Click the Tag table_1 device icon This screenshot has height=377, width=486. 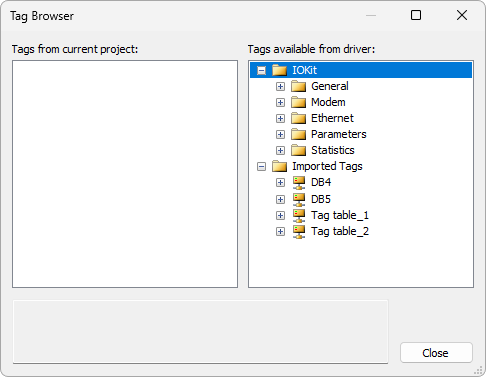tap(299, 215)
